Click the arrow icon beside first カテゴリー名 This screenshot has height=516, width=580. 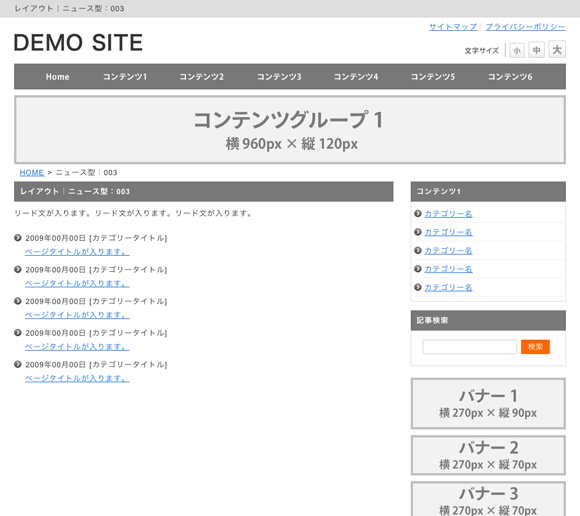[x=418, y=213]
